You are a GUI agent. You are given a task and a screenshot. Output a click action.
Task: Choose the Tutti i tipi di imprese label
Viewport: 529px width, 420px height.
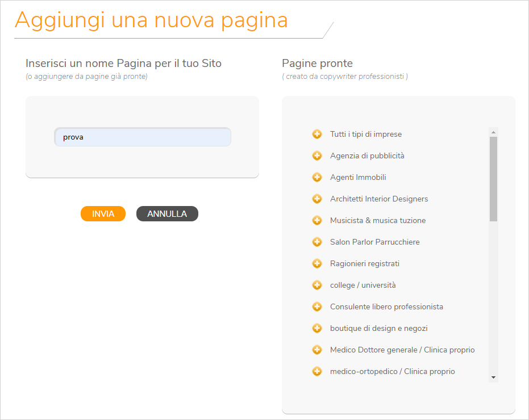tap(366, 134)
